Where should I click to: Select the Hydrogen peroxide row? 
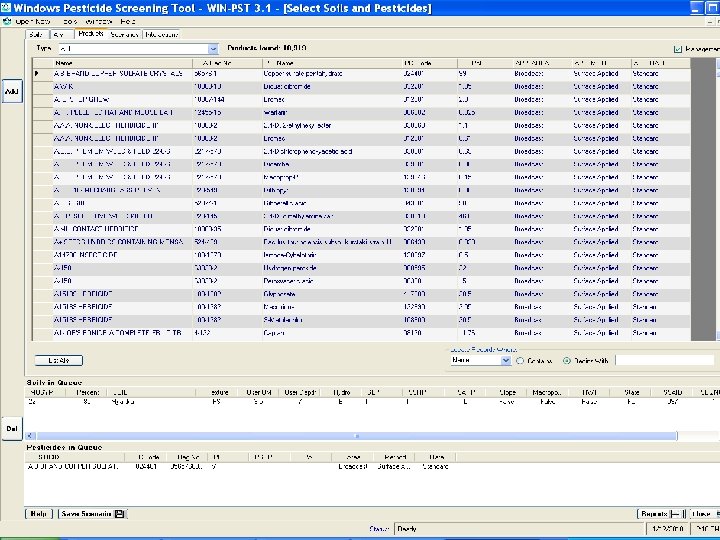pos(361,268)
